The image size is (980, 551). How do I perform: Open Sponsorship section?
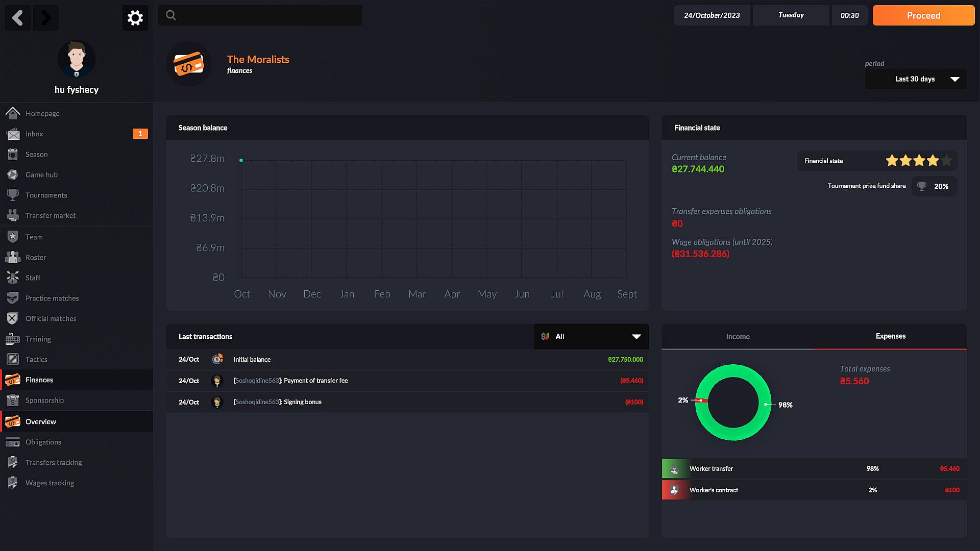tap(44, 400)
